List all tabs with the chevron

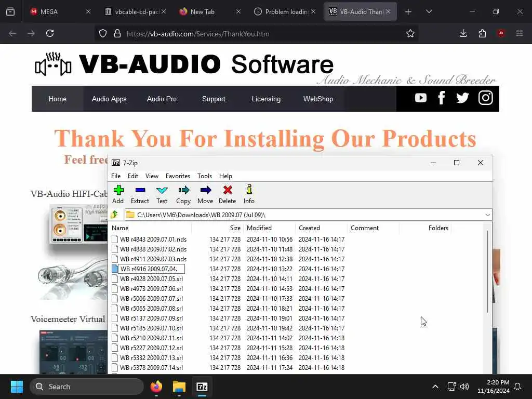(429, 11)
